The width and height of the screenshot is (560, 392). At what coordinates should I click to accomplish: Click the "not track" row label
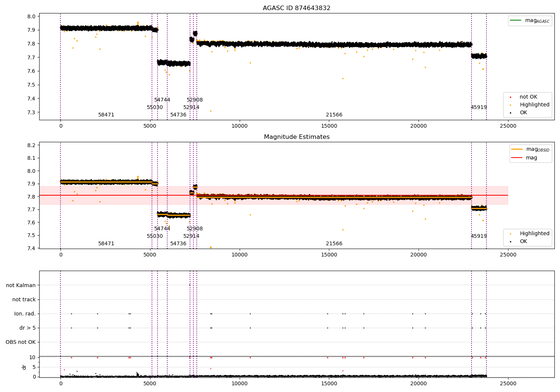tap(24, 299)
